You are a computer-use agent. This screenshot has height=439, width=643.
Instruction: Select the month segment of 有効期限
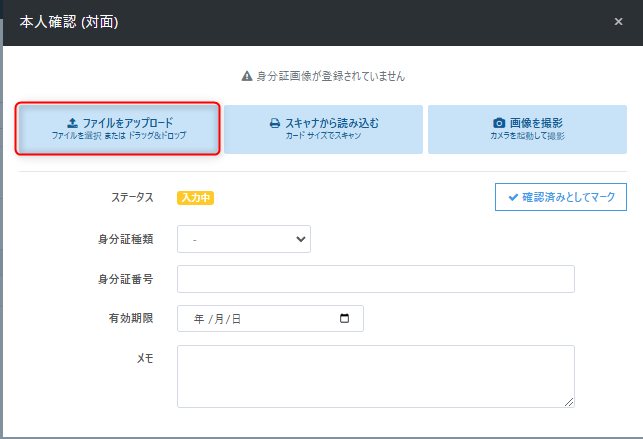click(218, 319)
